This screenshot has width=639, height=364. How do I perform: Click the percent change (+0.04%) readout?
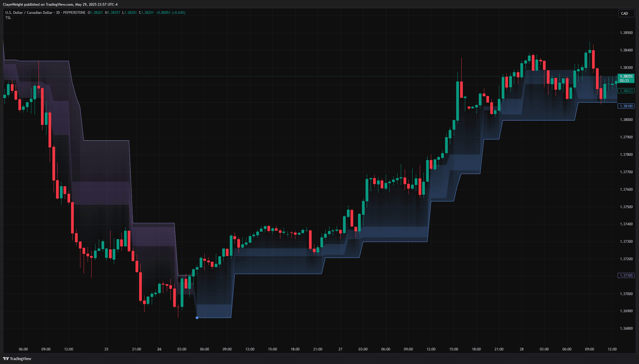tap(179, 13)
